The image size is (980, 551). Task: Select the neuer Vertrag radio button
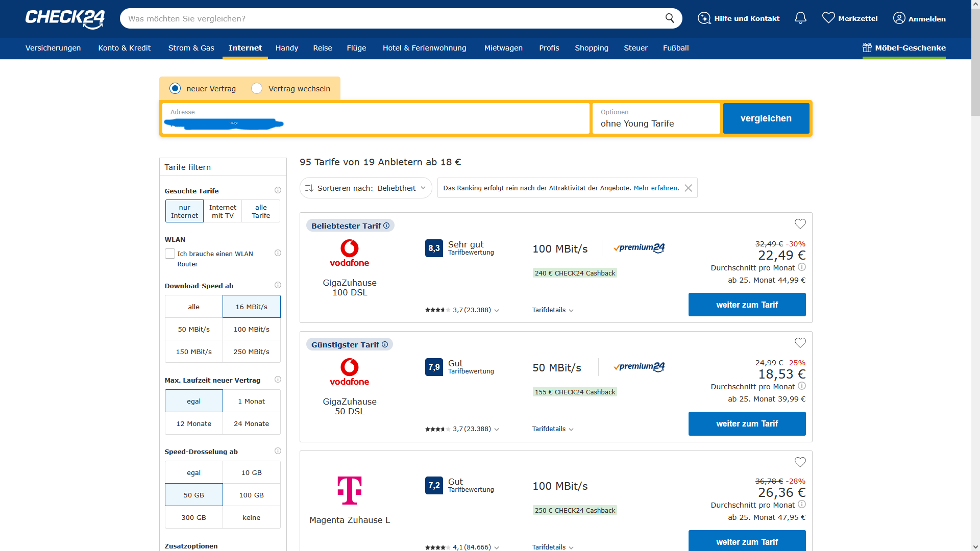click(x=175, y=88)
